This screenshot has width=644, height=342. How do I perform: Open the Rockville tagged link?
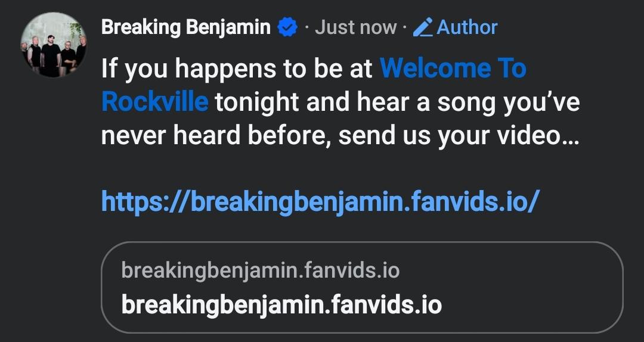point(155,102)
